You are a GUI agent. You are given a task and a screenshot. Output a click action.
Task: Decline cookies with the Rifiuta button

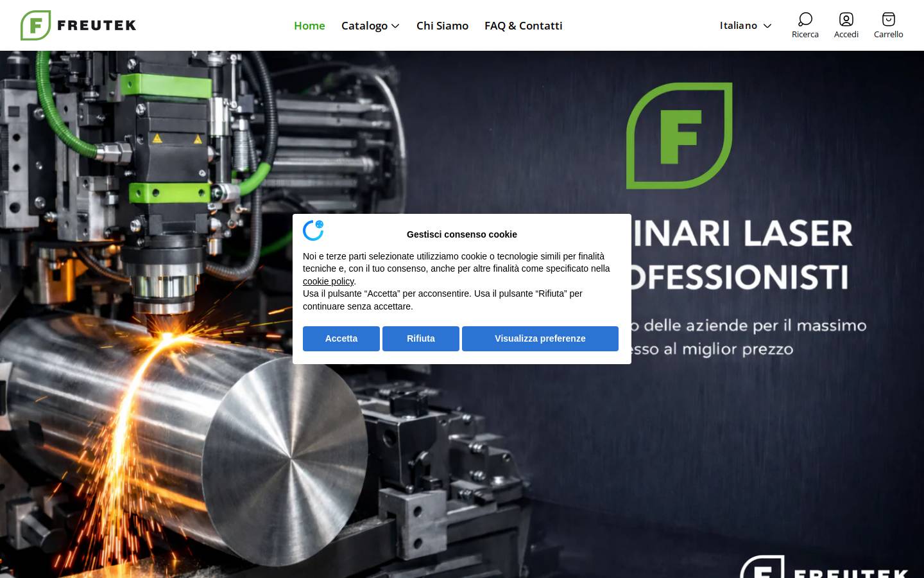[421, 338]
